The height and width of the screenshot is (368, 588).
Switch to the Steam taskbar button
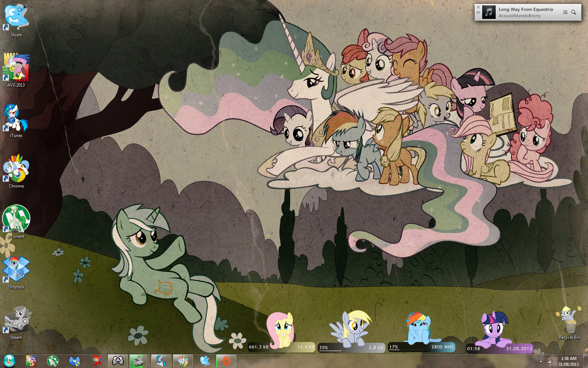(138, 361)
